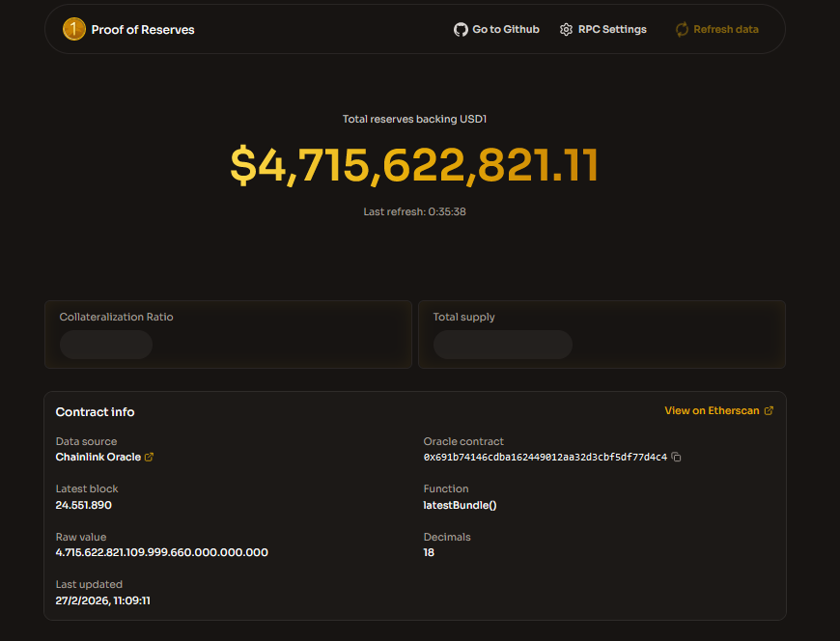Click the Collateralization Ratio card

(x=228, y=334)
